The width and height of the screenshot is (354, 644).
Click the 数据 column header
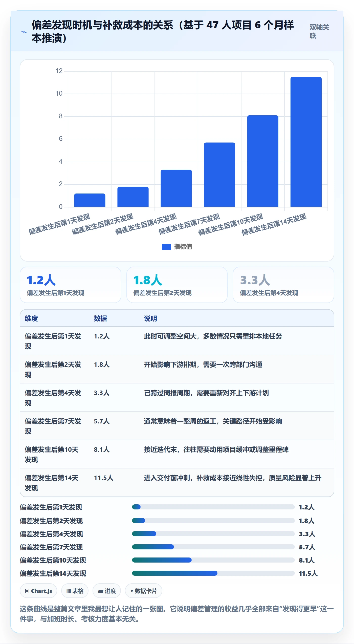coord(100,318)
